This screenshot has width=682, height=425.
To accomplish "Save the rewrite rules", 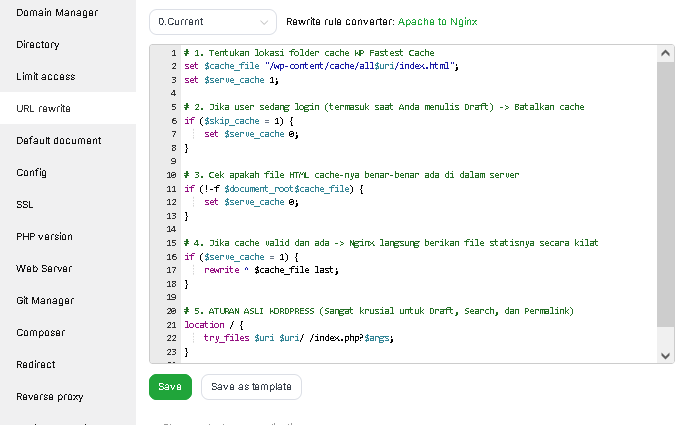I will pos(170,387).
